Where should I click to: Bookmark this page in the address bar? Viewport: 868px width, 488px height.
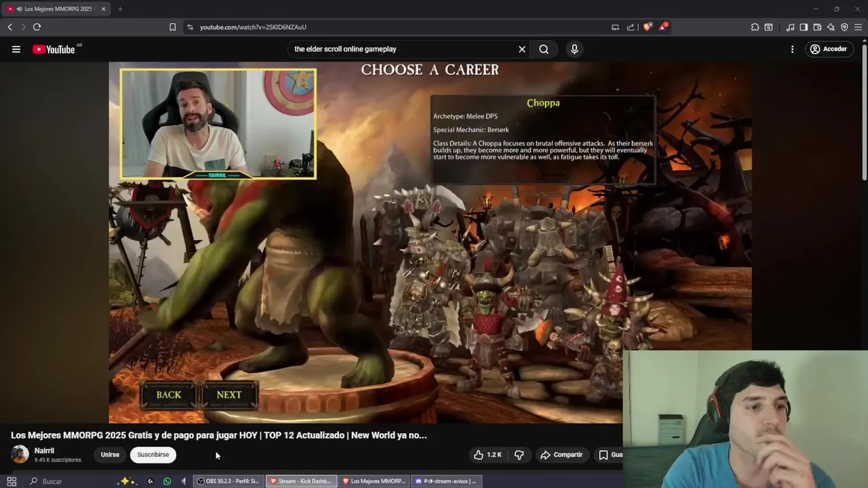[172, 27]
